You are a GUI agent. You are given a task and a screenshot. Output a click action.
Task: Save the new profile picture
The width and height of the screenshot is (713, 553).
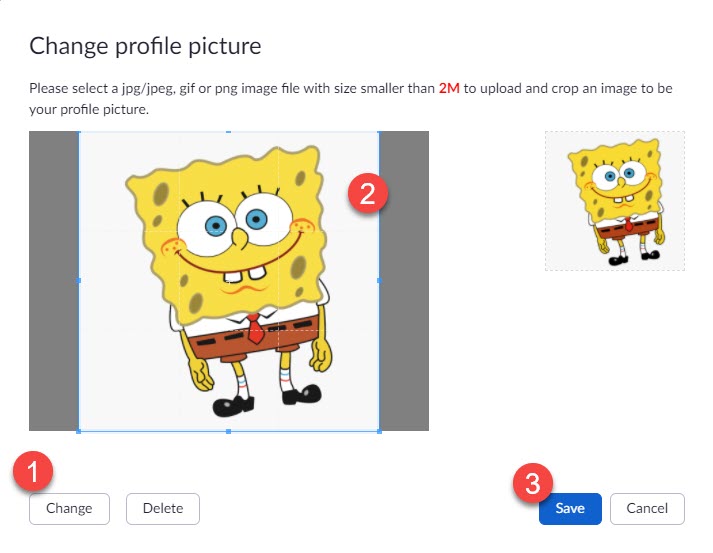tap(570, 508)
